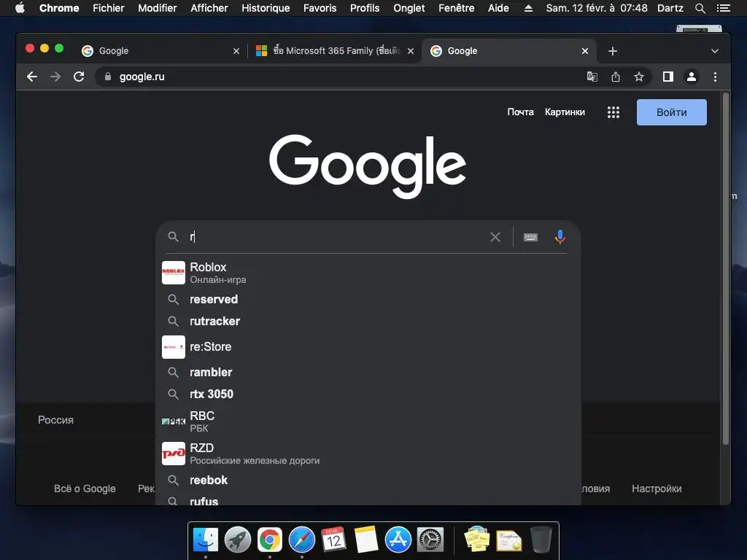747x560 pixels.
Task: Open the on-screen keyboard input tool
Action: click(x=530, y=237)
